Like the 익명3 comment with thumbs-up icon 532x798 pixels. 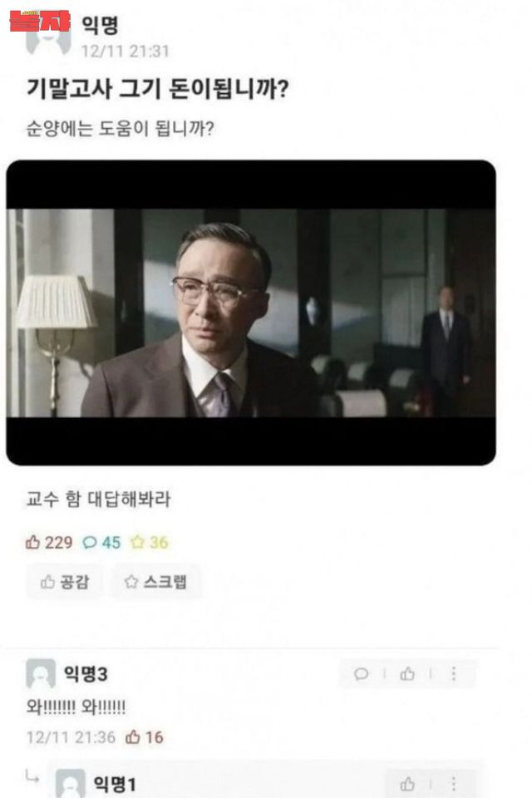pos(407,674)
